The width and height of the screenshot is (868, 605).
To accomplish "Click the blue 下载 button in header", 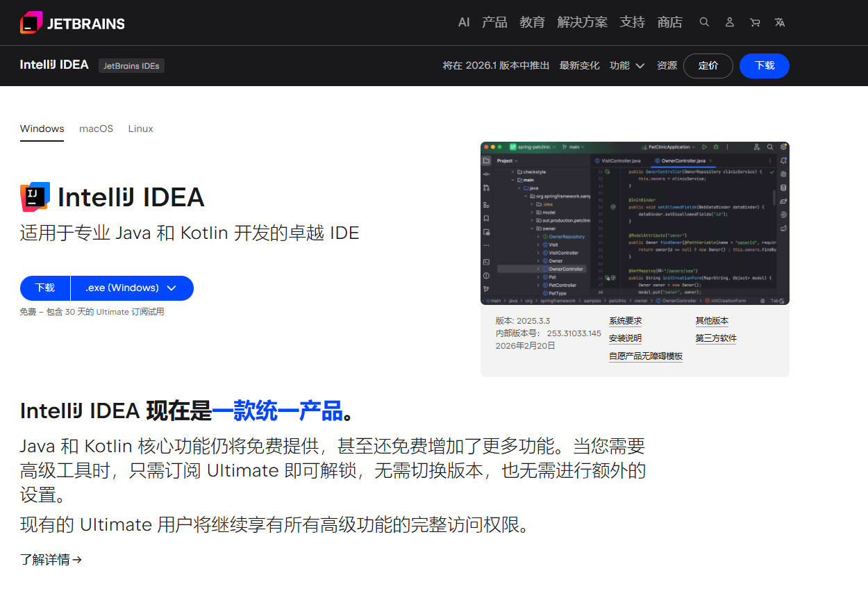I will [764, 65].
